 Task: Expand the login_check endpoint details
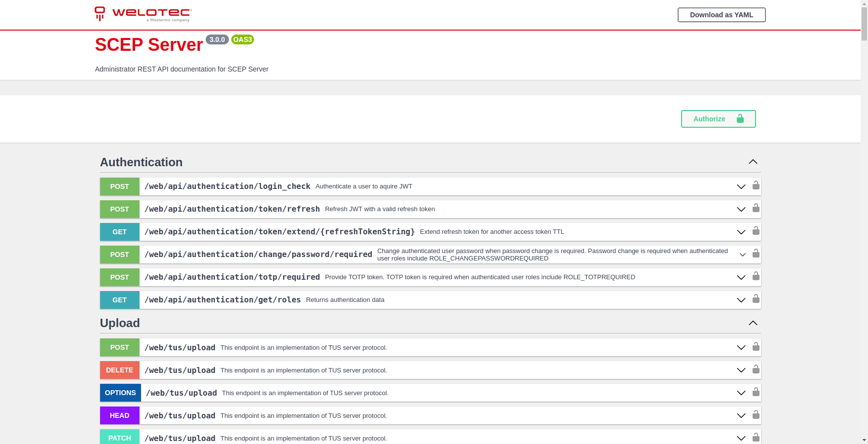[741, 186]
